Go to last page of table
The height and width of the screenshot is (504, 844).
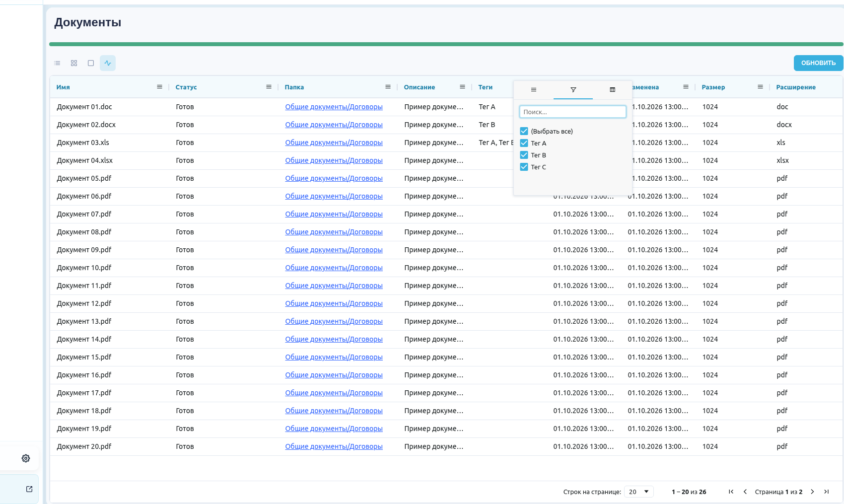coord(826,492)
